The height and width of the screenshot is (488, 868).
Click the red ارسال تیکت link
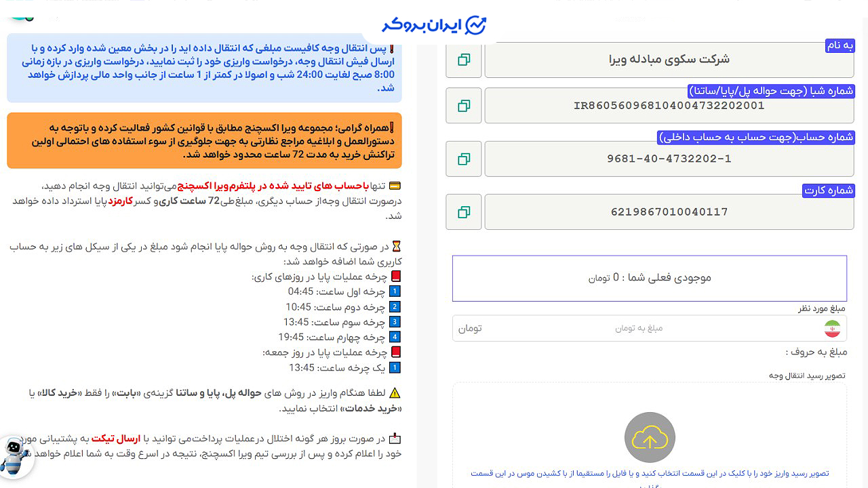click(115, 439)
